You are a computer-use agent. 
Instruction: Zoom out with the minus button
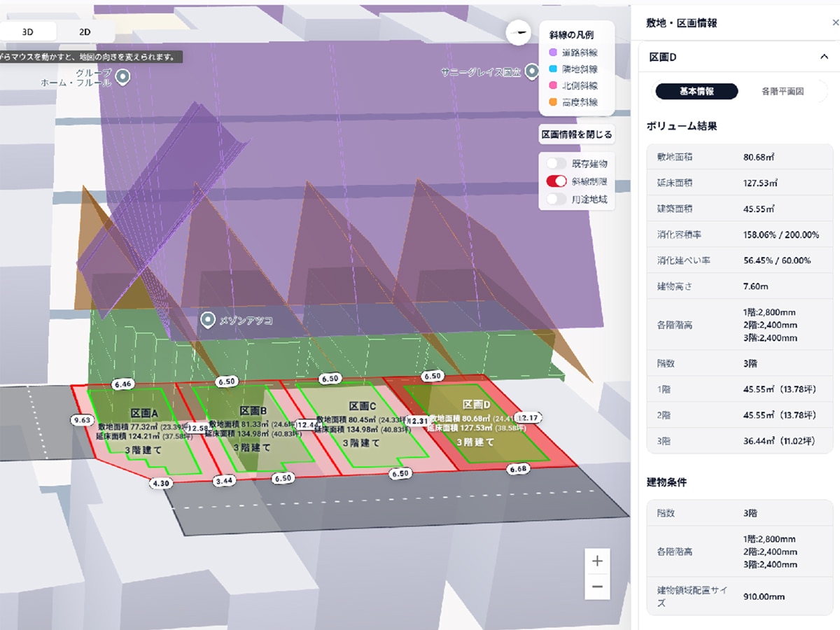point(597,587)
